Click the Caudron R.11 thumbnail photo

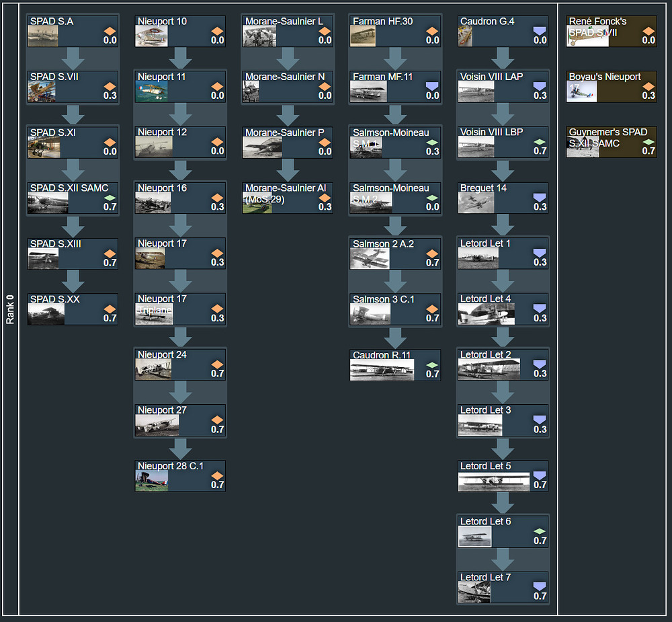coord(382,370)
